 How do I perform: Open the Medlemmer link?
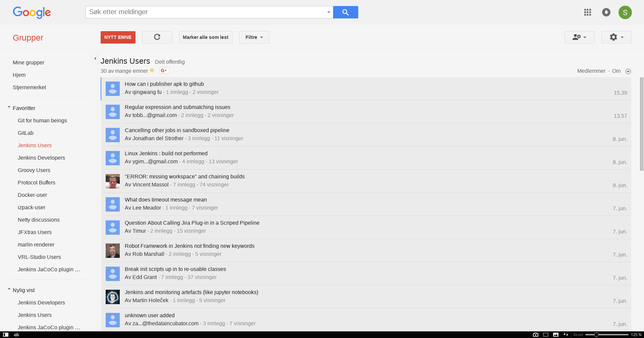[x=591, y=71]
